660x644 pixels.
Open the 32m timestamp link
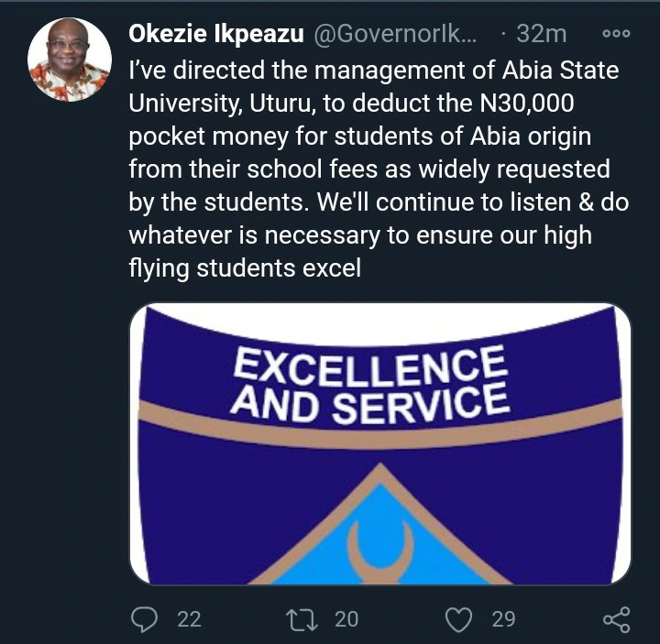click(541, 35)
